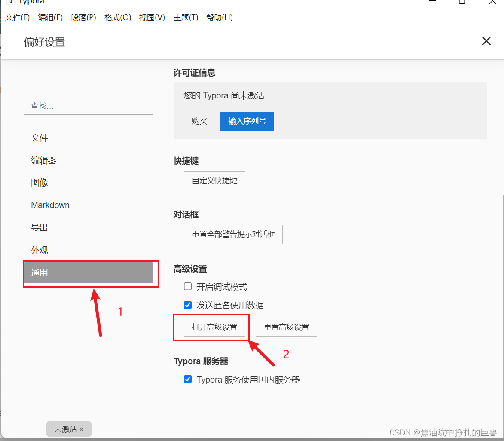Open the 格式(O) menu

point(117,18)
